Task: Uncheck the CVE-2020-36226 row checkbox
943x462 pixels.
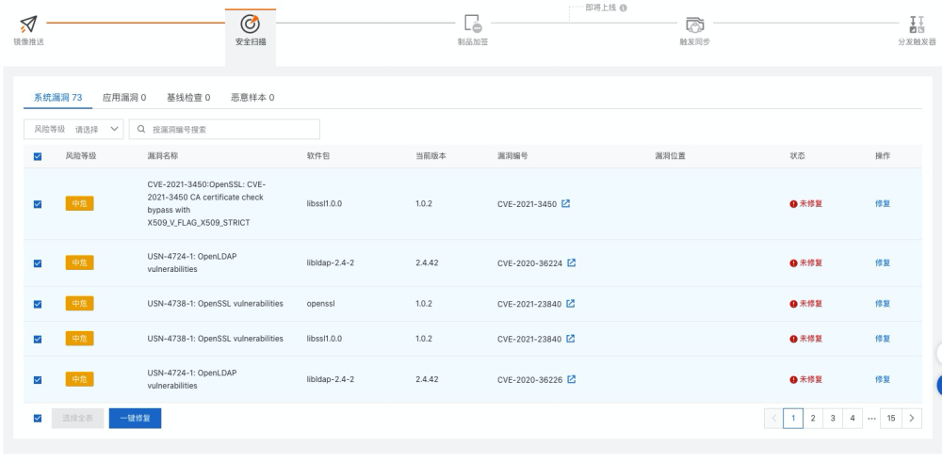Action: (38, 380)
